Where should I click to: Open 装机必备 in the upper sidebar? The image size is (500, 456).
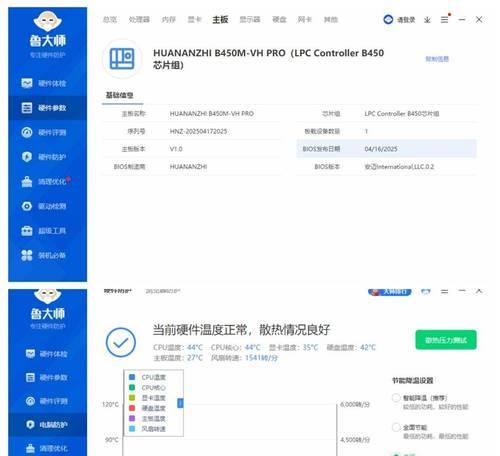pyautogui.click(x=44, y=255)
